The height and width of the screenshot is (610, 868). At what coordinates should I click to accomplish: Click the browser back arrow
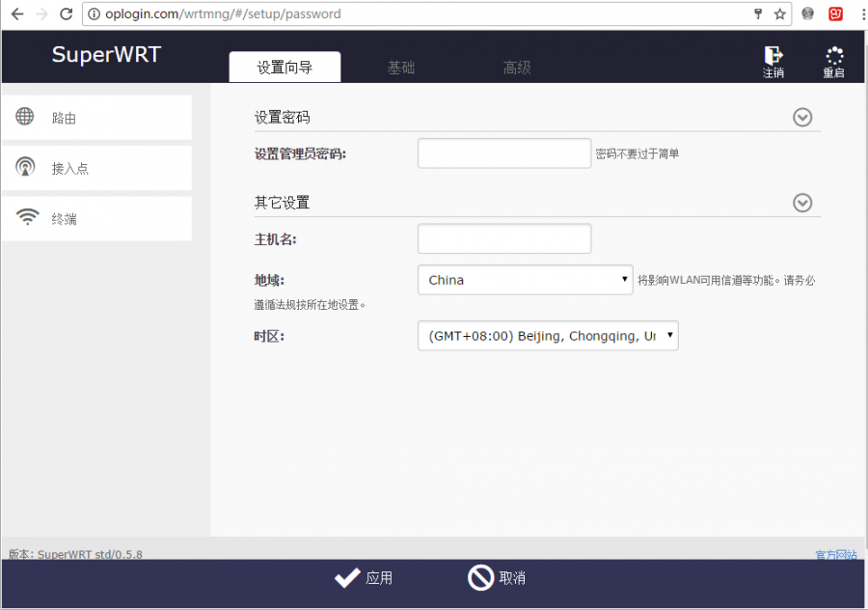(x=17, y=14)
